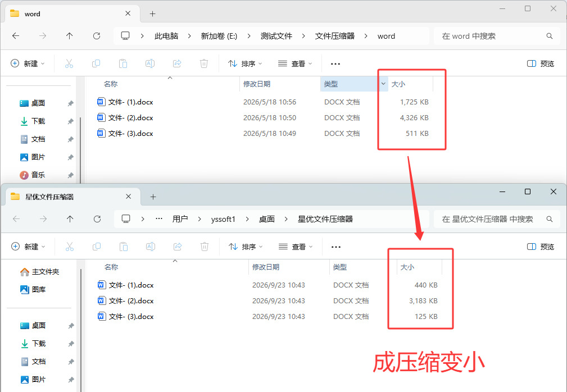Select the 星优文件压缩器 tab title
This screenshot has height=392, width=567.
click(49, 197)
